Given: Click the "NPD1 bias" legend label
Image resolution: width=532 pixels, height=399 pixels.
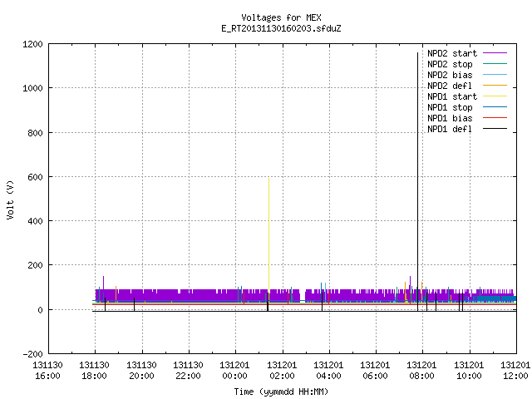Looking at the screenshot, I should tap(450, 118).
